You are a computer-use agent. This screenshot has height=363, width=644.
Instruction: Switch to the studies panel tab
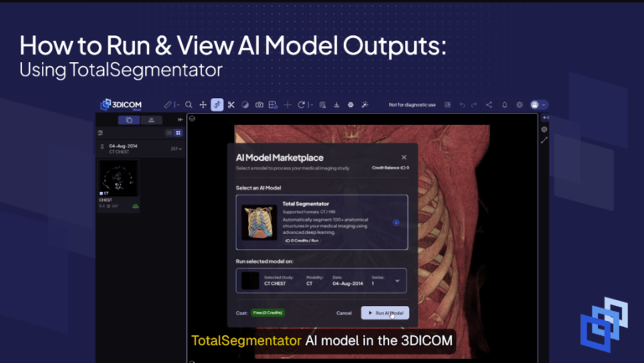(129, 120)
